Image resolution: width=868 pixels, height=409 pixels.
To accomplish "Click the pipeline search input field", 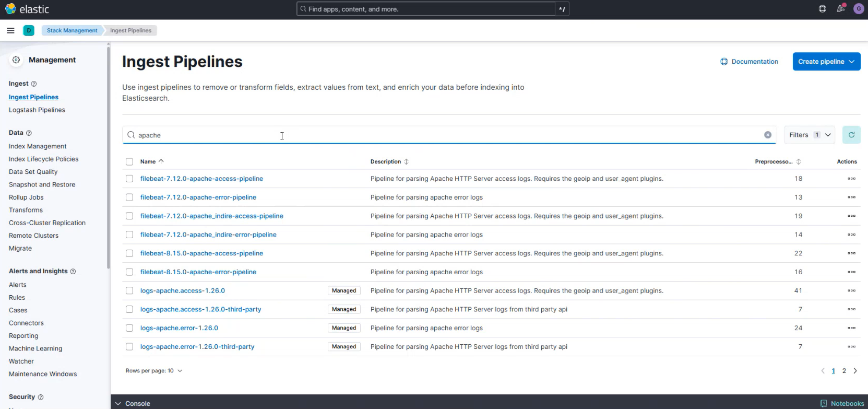I will 449,135.
